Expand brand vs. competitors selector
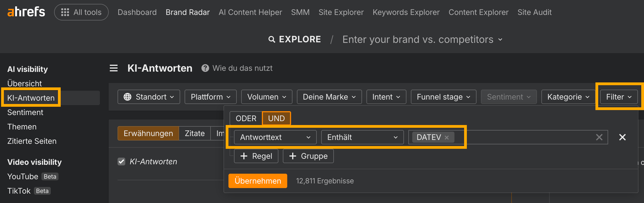Image resolution: width=644 pixels, height=203 pixels. [422, 40]
